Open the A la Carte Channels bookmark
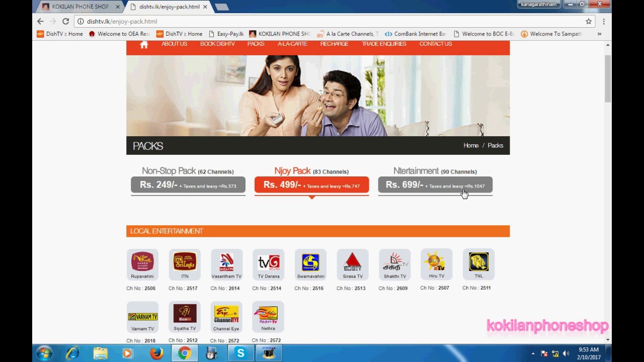The height and width of the screenshot is (362, 644). (348, 34)
